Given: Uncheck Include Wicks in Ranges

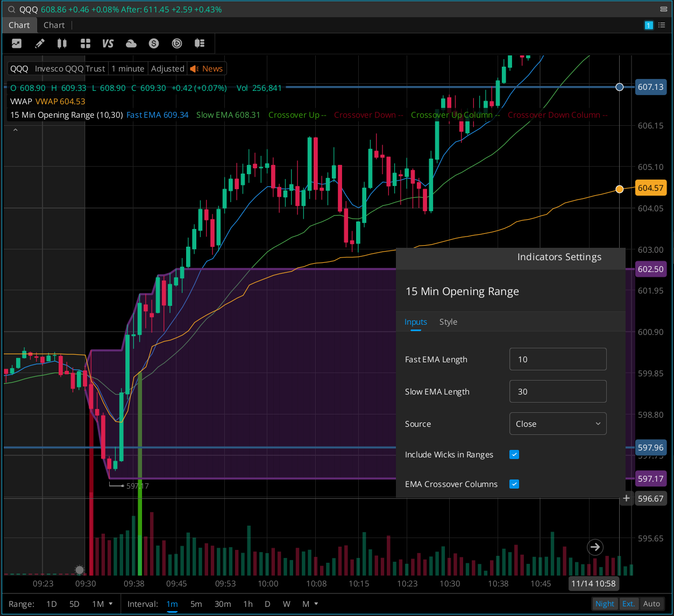Looking at the screenshot, I should click(514, 455).
